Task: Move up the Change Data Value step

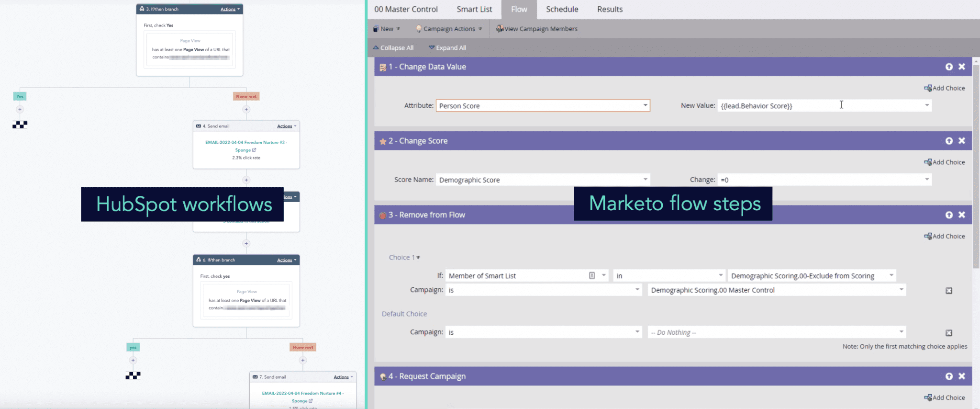Action: [x=949, y=67]
